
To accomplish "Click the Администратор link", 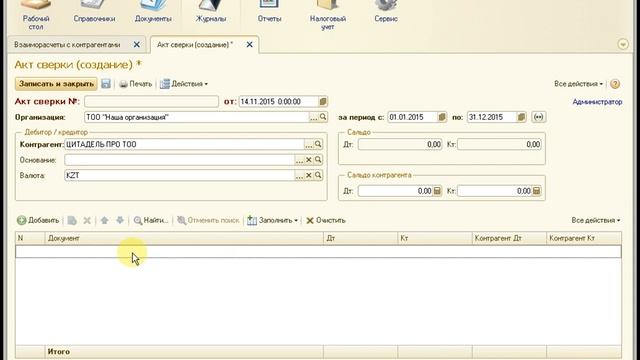I will pos(597,102).
